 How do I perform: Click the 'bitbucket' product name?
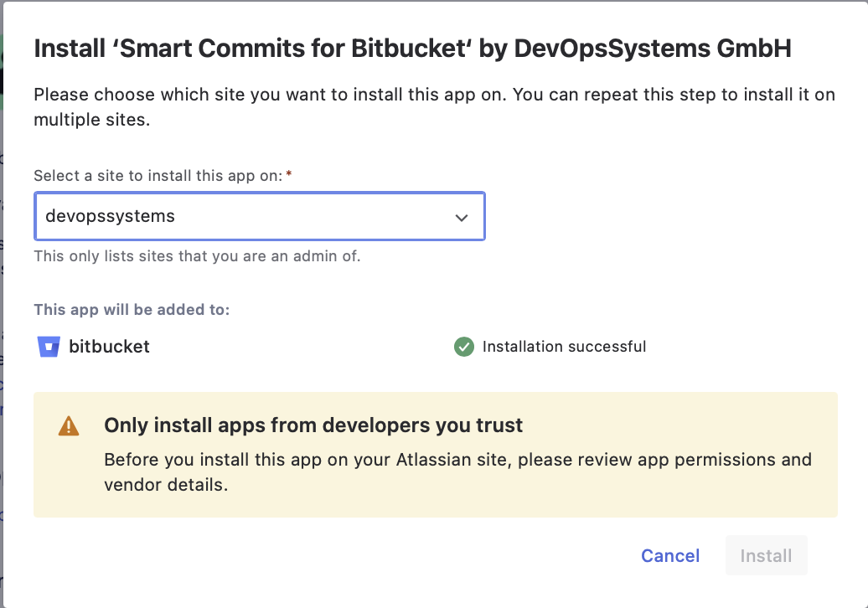pos(109,347)
